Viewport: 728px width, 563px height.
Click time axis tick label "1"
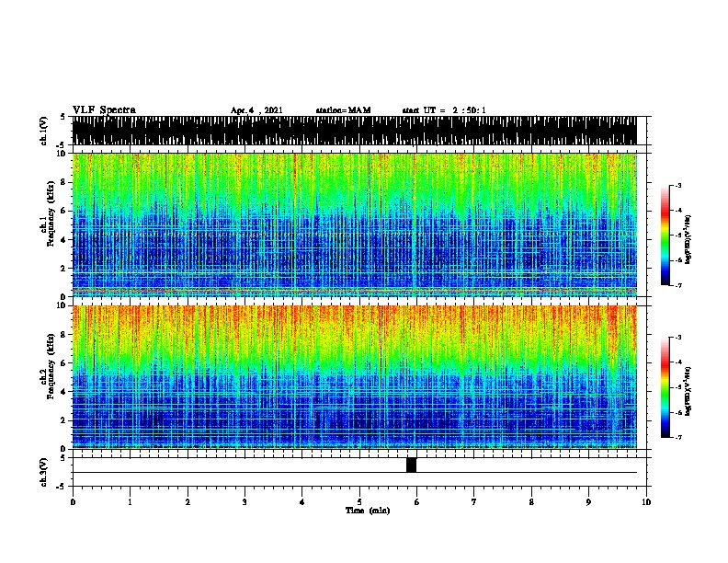click(130, 501)
